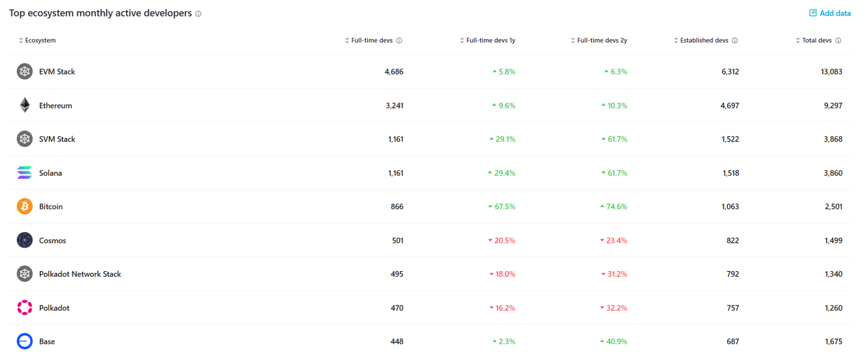This screenshot has width=868, height=357.
Task: Select Bitcoin 2y change 74.6%
Action: (614, 206)
